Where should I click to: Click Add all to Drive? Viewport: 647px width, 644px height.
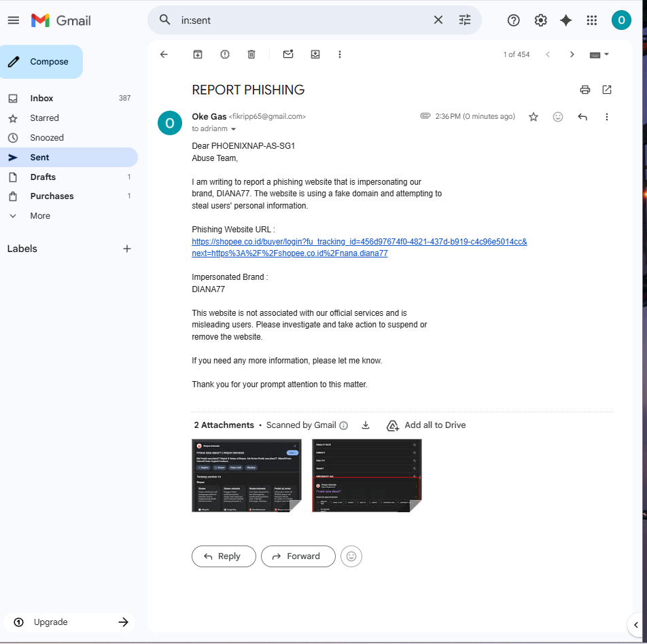pyautogui.click(x=426, y=425)
